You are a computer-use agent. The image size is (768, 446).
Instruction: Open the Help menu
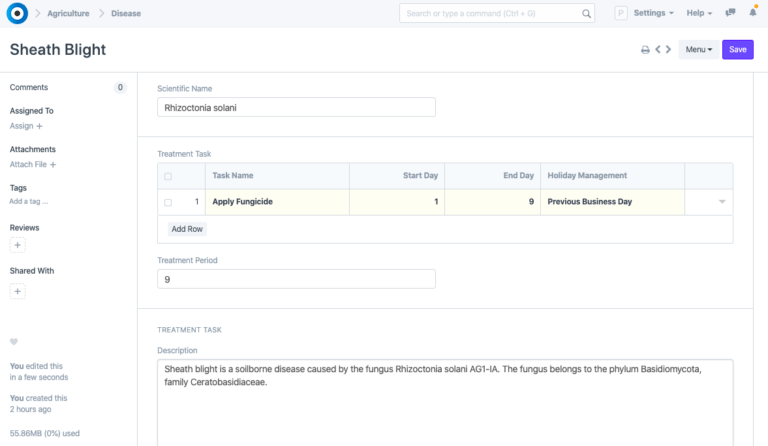[x=699, y=13]
